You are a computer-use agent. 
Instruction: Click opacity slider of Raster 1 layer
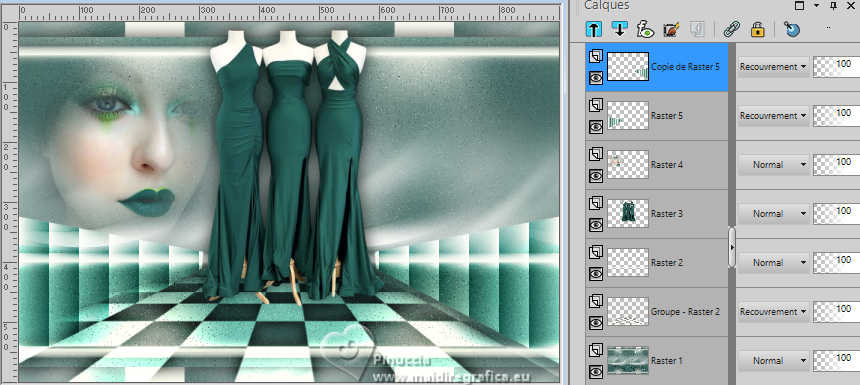click(836, 361)
